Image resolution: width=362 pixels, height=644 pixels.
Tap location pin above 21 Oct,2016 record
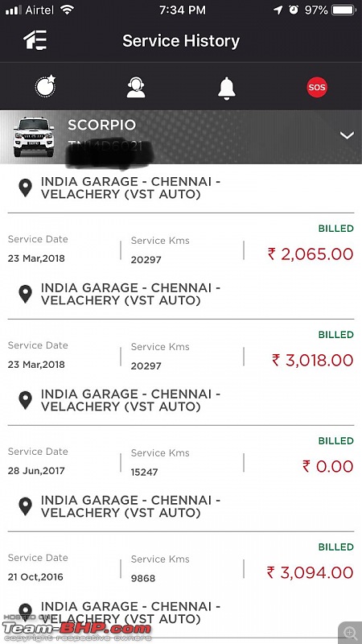point(26,507)
